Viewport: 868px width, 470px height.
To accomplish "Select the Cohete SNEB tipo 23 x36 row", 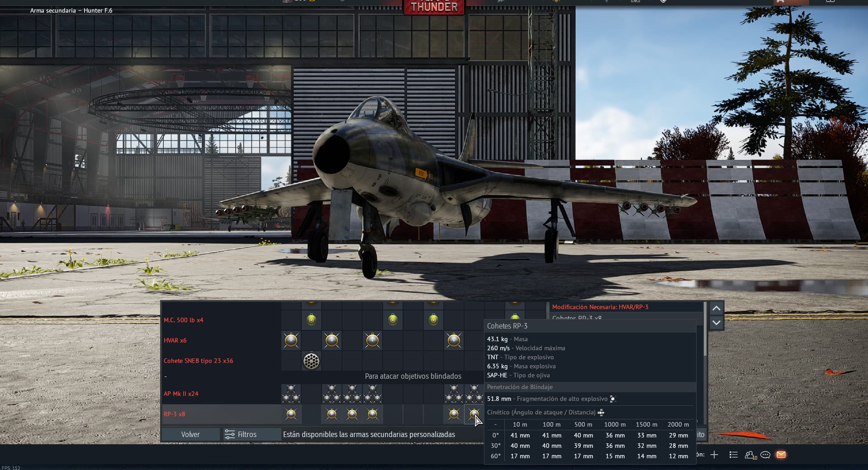I will click(199, 361).
